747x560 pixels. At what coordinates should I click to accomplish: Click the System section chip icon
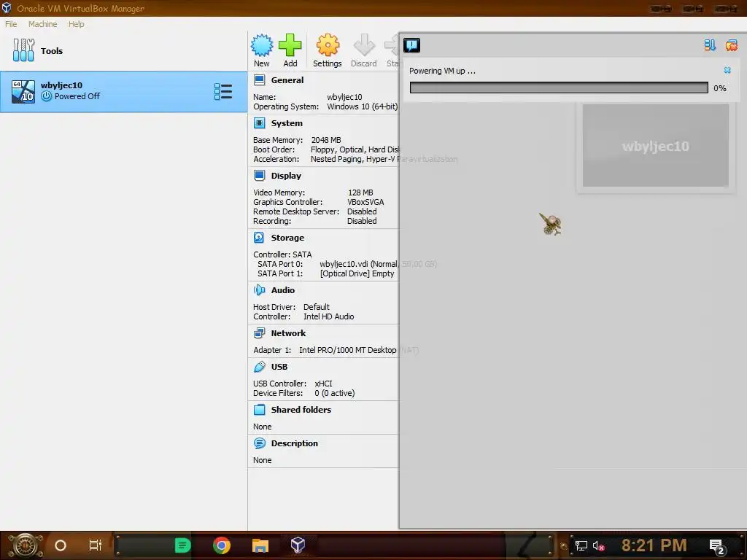pos(259,123)
